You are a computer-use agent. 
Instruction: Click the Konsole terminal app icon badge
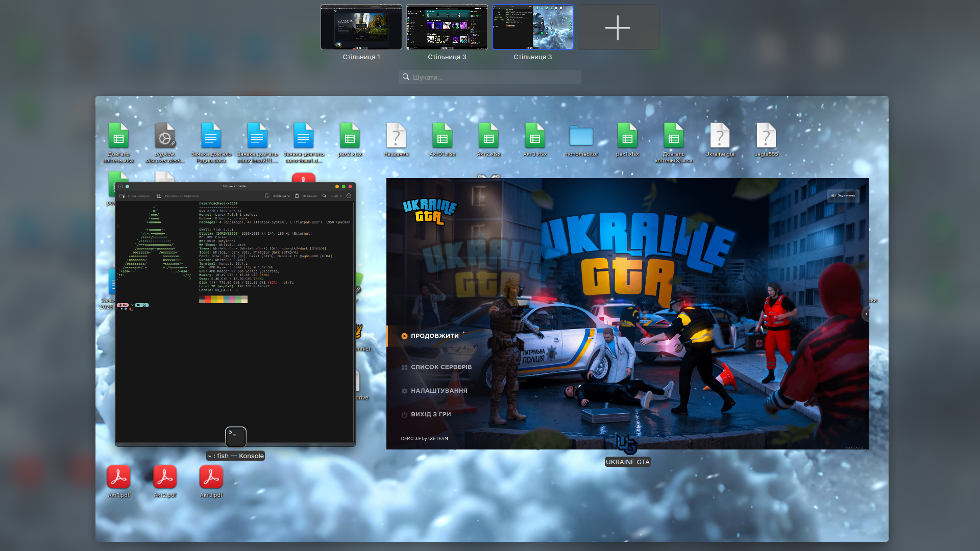coord(235,437)
